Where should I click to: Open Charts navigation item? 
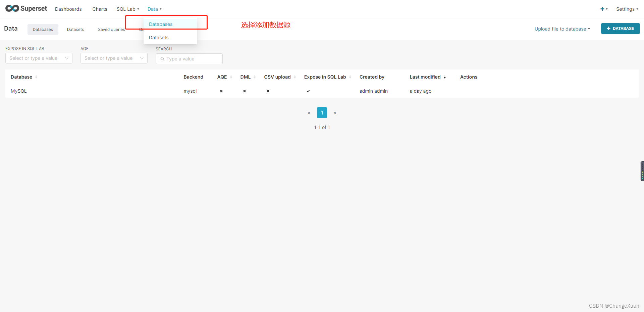click(x=100, y=9)
